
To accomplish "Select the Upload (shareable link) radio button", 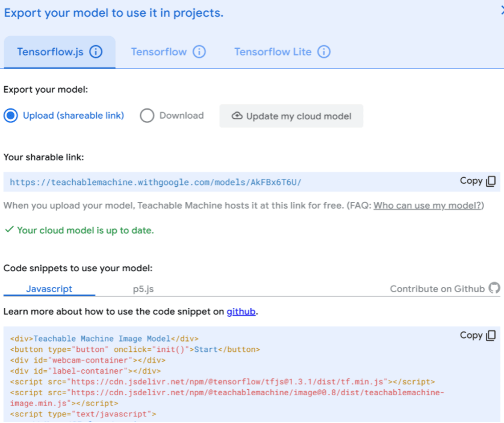I will (11, 116).
